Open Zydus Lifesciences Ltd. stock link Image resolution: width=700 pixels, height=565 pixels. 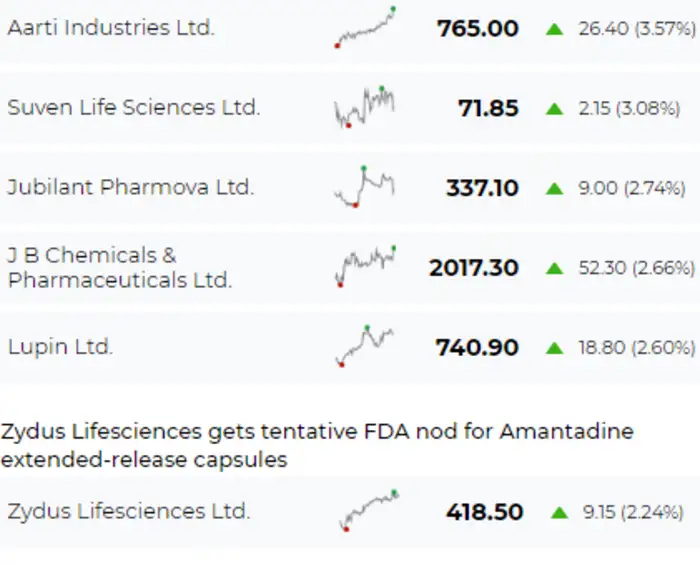128,511
